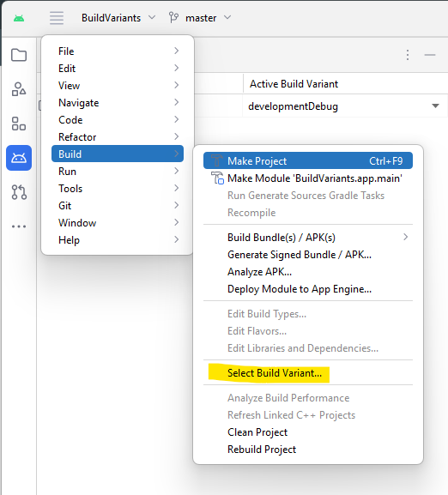Choose Rebuild Project menu item
Screen dimensions: 448x495
click(x=308, y=450)
